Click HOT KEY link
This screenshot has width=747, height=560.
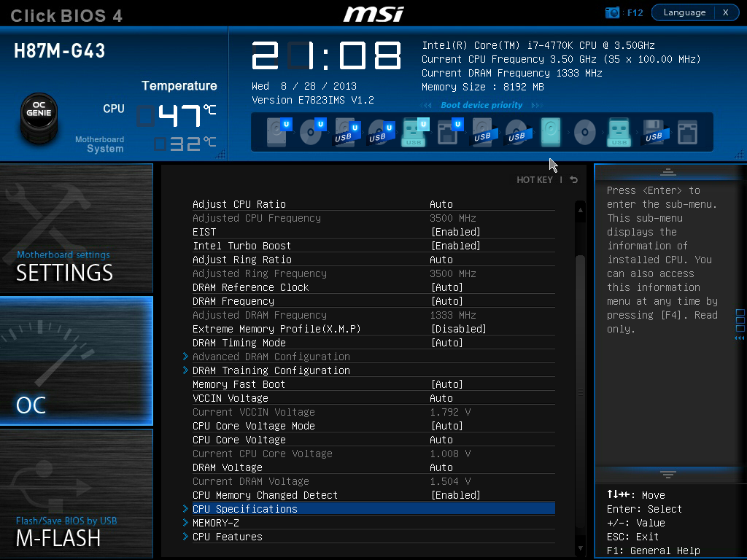(x=535, y=180)
